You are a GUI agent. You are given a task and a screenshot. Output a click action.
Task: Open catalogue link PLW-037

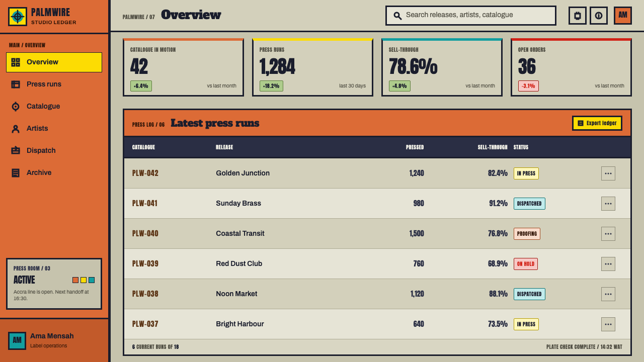145,324
